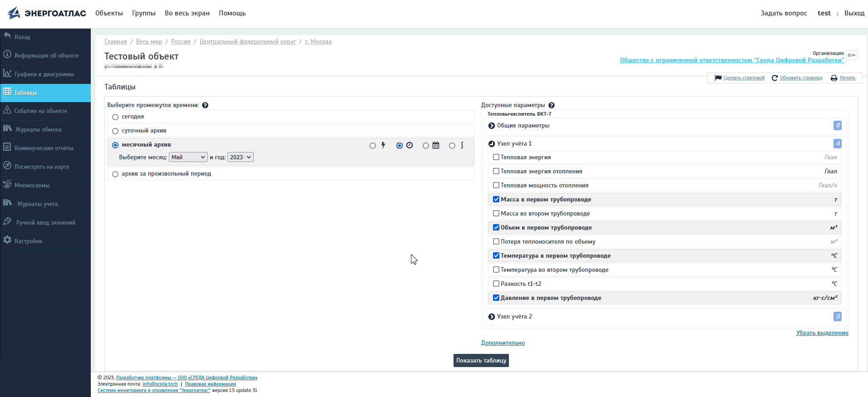Select the calendar icon radio option
Viewport: 868px width, 397px height.
426,146
